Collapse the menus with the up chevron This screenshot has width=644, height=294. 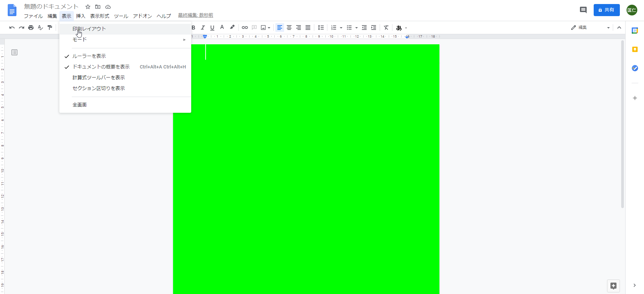[x=619, y=28]
